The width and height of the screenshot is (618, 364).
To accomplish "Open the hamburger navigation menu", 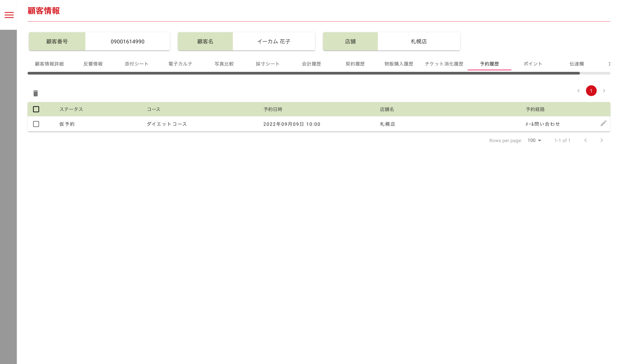I will 9,15.
